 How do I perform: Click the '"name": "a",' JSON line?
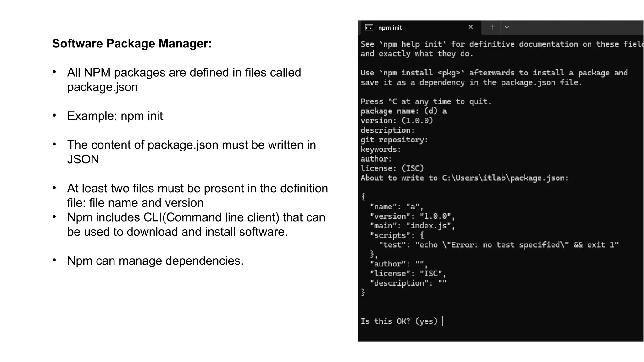397,207
